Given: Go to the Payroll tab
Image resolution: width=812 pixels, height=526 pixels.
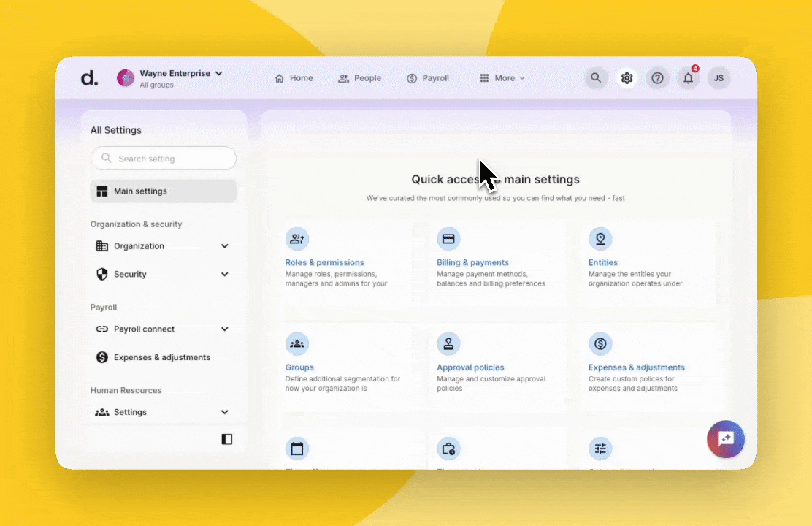Looking at the screenshot, I should point(428,78).
